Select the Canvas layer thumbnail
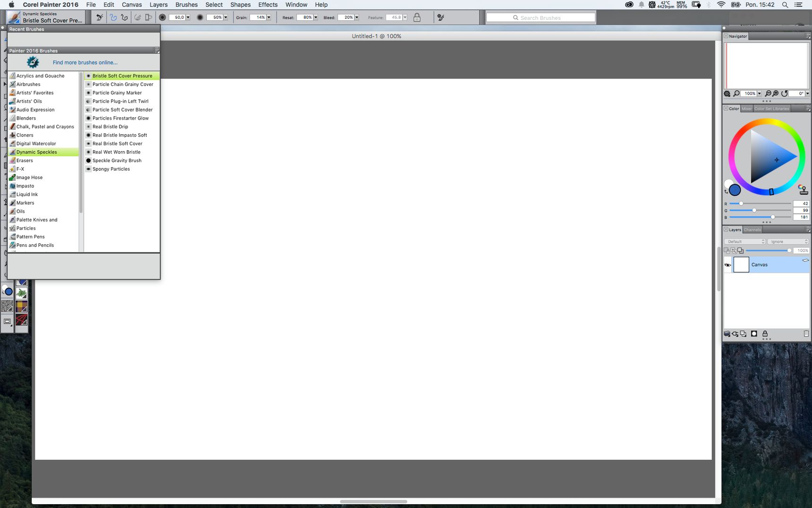812x508 pixels. [x=741, y=265]
